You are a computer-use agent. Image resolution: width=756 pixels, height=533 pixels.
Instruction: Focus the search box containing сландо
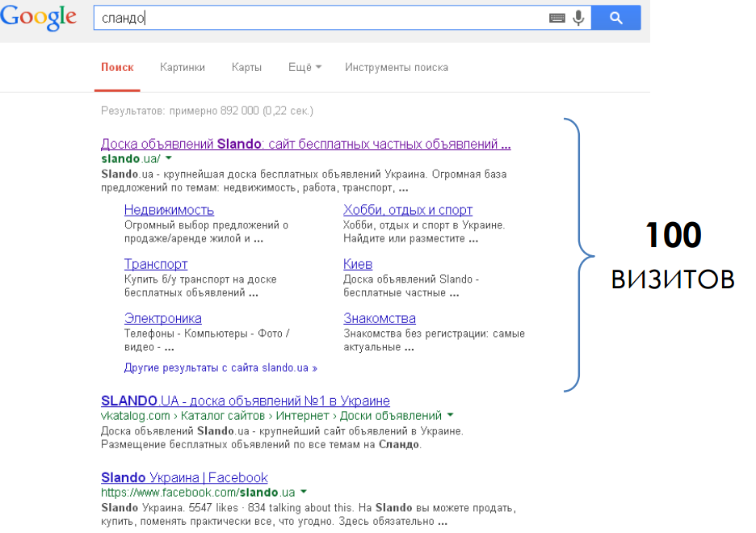[x=321, y=18]
